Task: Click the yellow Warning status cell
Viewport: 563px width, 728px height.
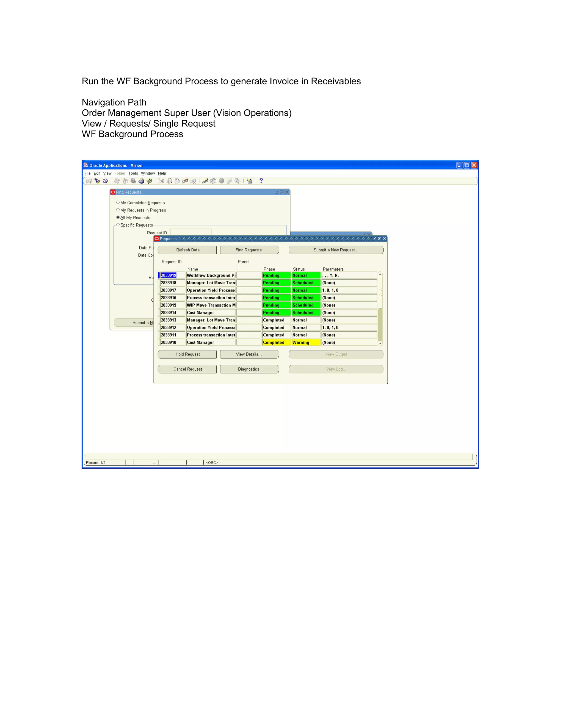Action: [306, 343]
